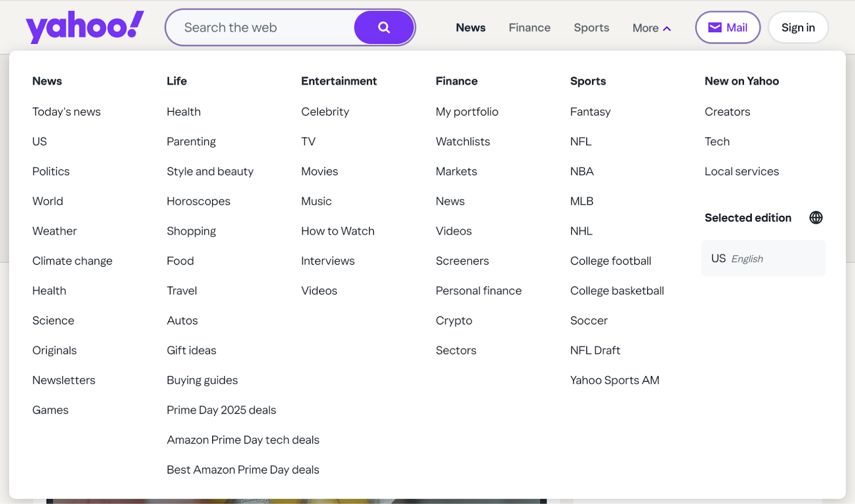Go to Politics under News

[51, 171]
